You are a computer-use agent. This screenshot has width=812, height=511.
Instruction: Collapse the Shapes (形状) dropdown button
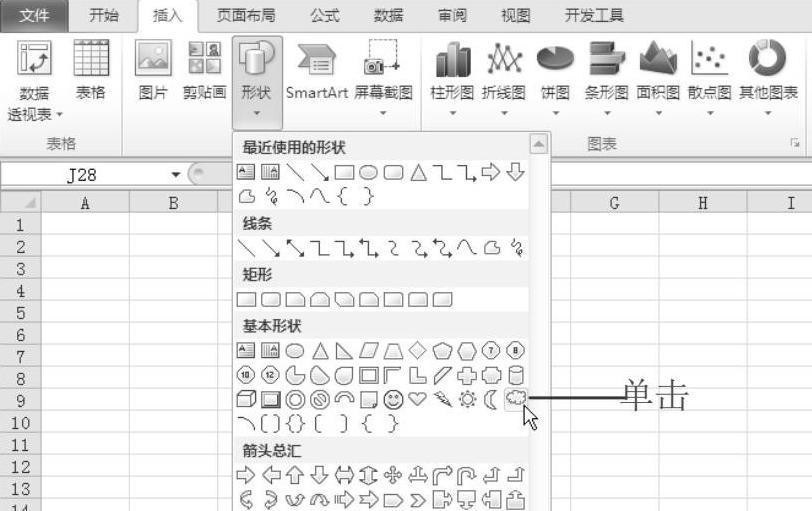pyautogui.click(x=257, y=82)
